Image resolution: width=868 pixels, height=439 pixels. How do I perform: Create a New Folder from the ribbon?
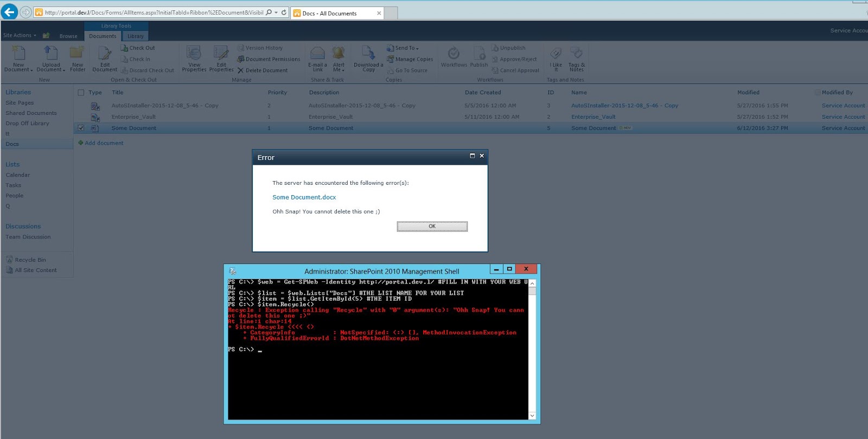click(78, 59)
